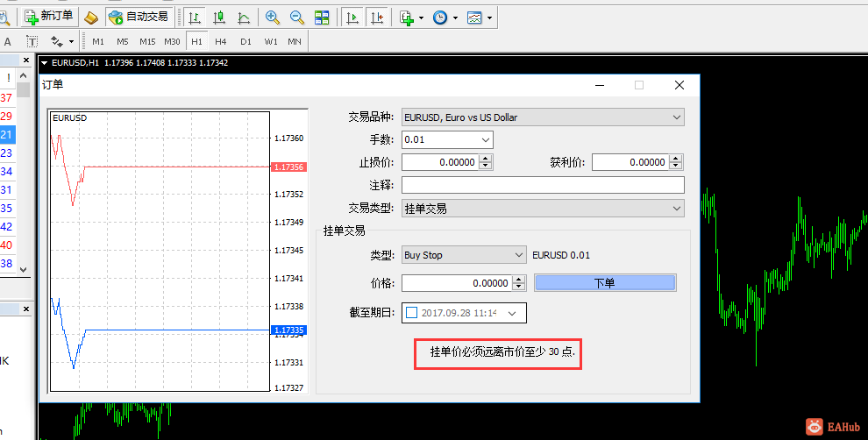Decrease 价格 with the down arrow
Image resolution: width=868 pixels, height=440 pixels.
519,287
